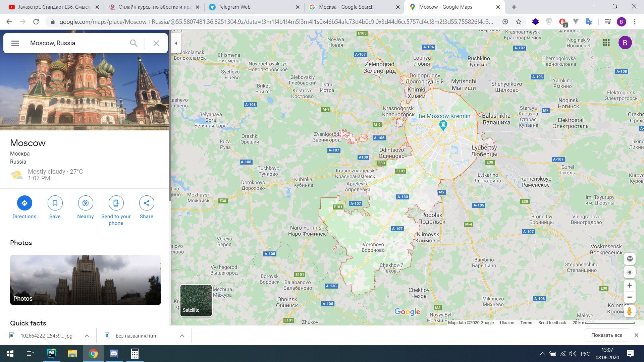Open a new browser tab

[514, 7]
